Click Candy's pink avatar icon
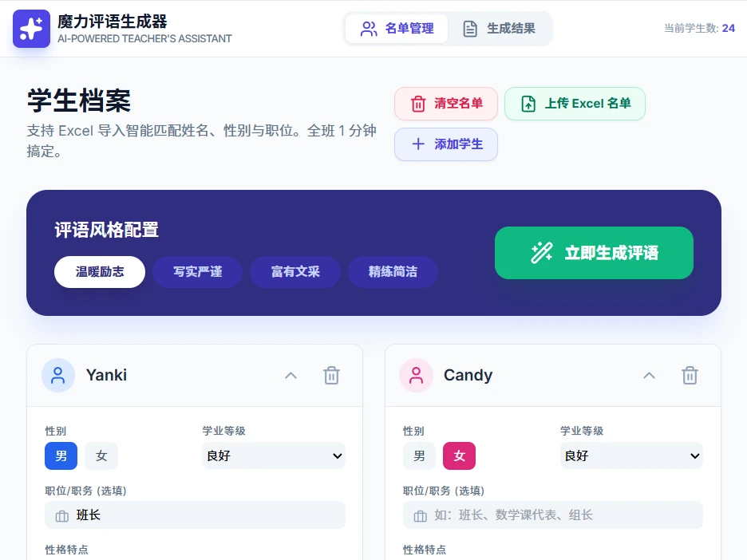747x560 pixels. (x=416, y=376)
